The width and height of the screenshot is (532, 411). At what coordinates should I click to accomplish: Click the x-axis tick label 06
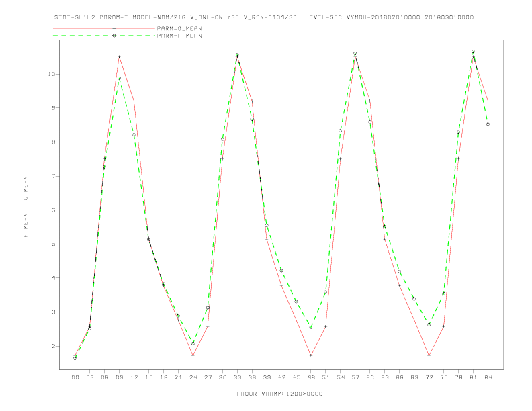pos(105,377)
